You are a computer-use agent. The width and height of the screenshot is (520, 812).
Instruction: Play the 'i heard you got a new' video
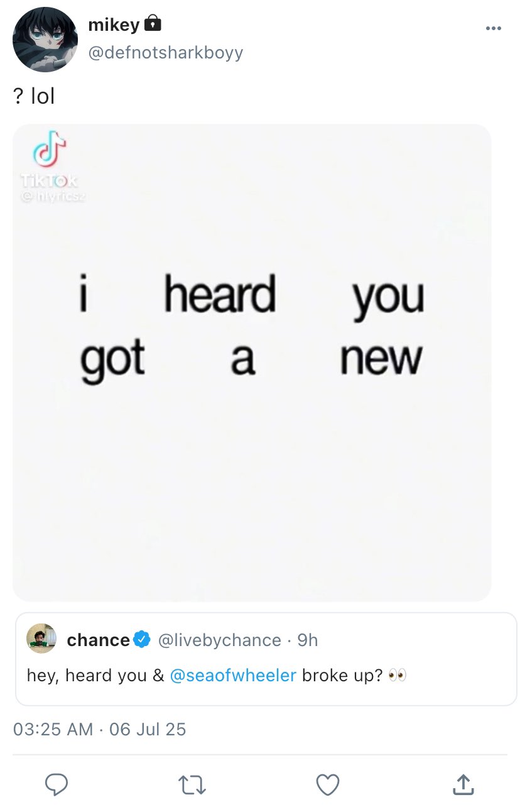coord(252,362)
